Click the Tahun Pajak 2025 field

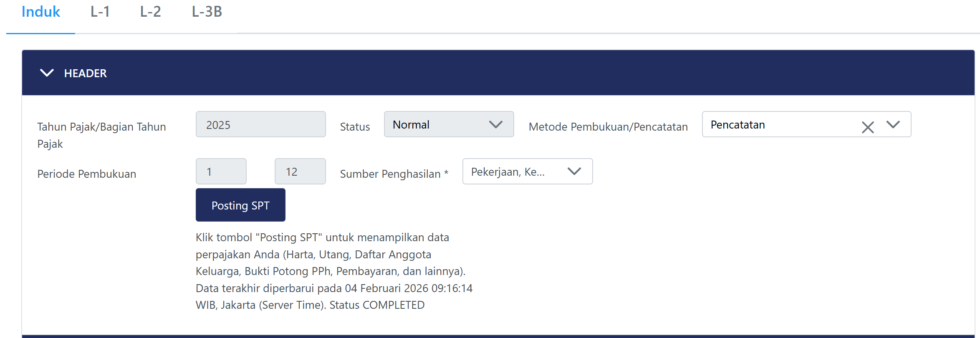pyautogui.click(x=260, y=124)
